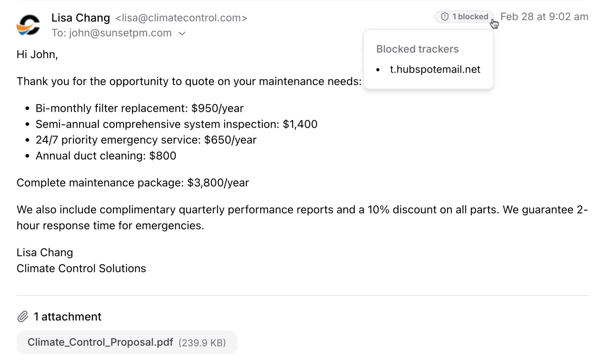Click the recipient john@sunsetpm.com address
The height and width of the screenshot is (364, 605).
pyautogui.click(x=120, y=33)
